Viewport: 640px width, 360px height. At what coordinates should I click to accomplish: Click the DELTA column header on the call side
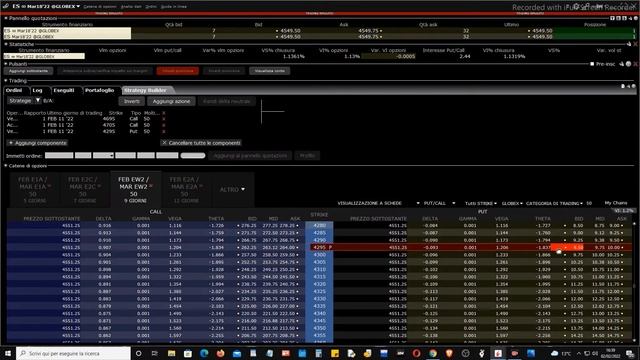point(103,219)
